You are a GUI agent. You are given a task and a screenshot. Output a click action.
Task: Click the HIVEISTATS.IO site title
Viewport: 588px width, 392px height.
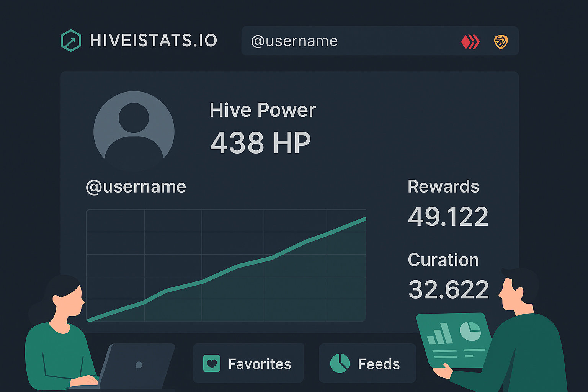pyautogui.click(x=154, y=41)
